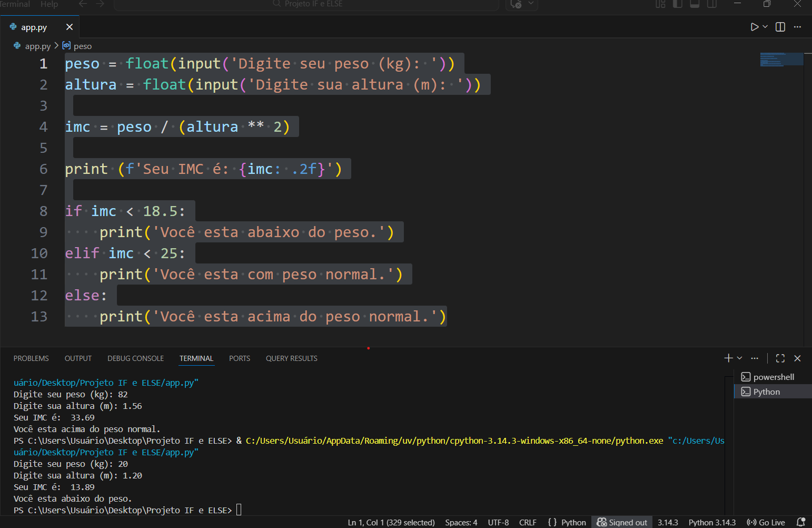Open the run options dropdown arrow
The height and width of the screenshot is (528, 812).
click(x=765, y=27)
